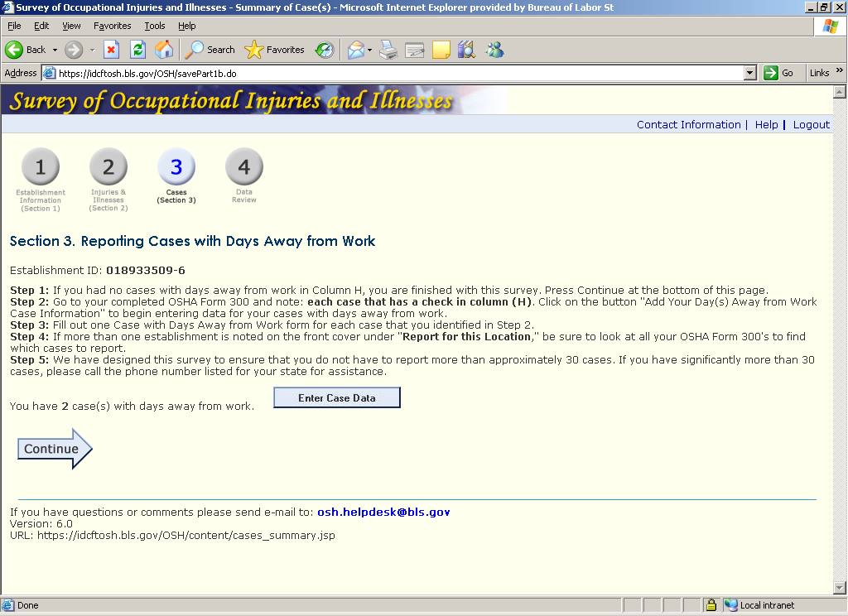Open the Mail button dropdown arrow
This screenshot has width=848, height=616.
(370, 50)
